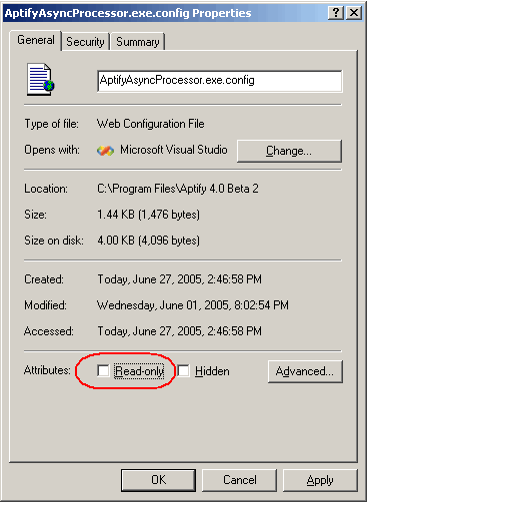Click the size value '1.44 KB (1,476 bytes)'
This screenshot has height=516, width=528.
tap(148, 215)
